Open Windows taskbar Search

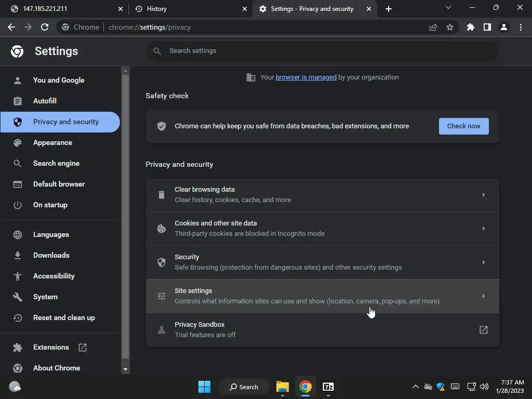pyautogui.click(x=244, y=387)
